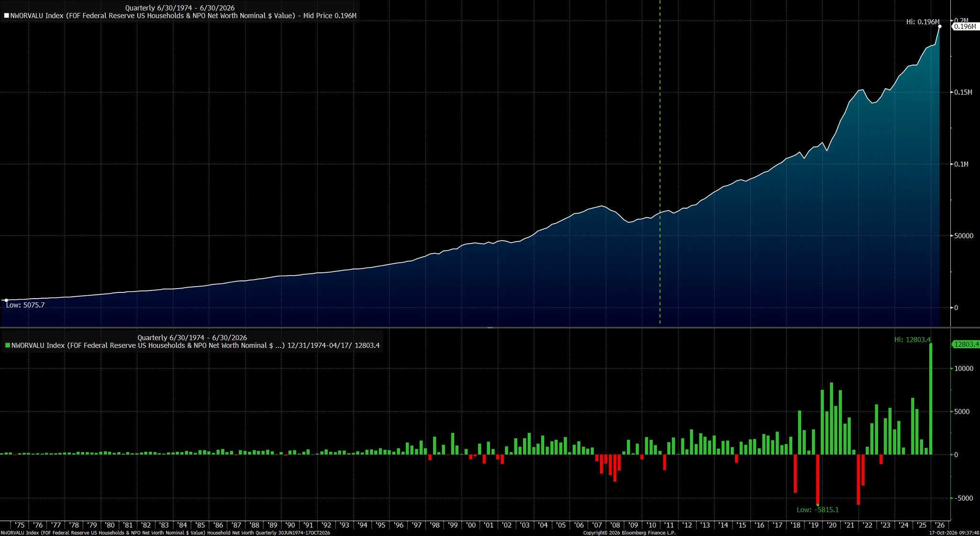The image size is (980, 536).
Task: Click the 'Hi: 0.196M' annotation label
Action: click(923, 22)
